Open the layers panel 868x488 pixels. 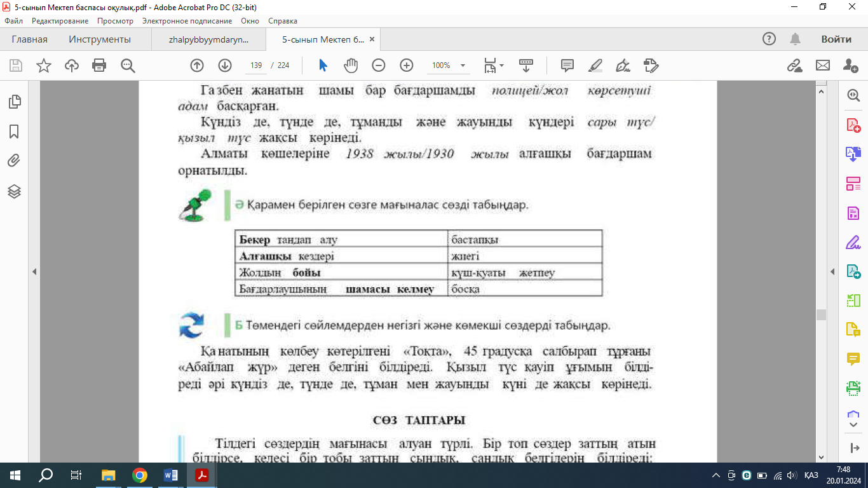(14, 191)
